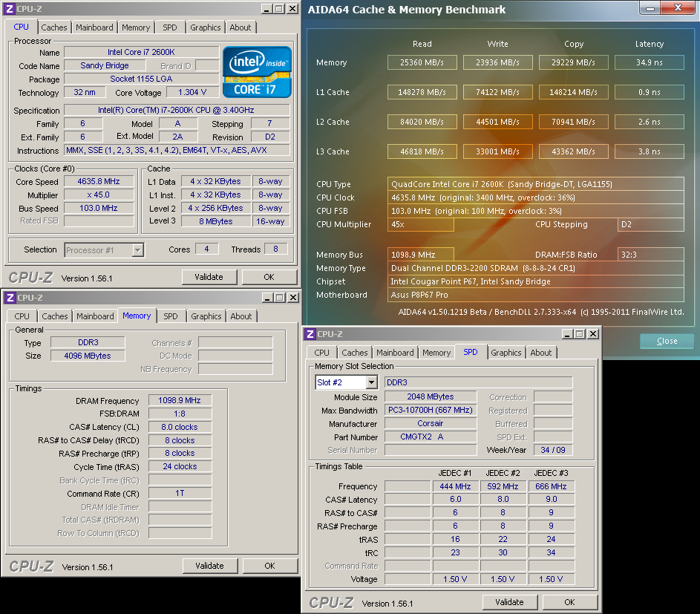Go to Mainboard tab in the Memory Slot Selection window
700x614 pixels.
click(395, 353)
